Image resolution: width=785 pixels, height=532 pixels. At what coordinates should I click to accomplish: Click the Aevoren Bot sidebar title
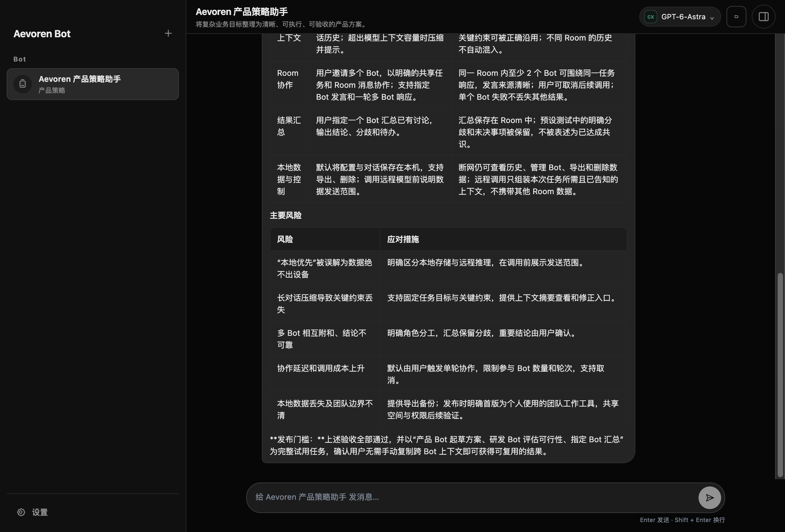click(42, 34)
